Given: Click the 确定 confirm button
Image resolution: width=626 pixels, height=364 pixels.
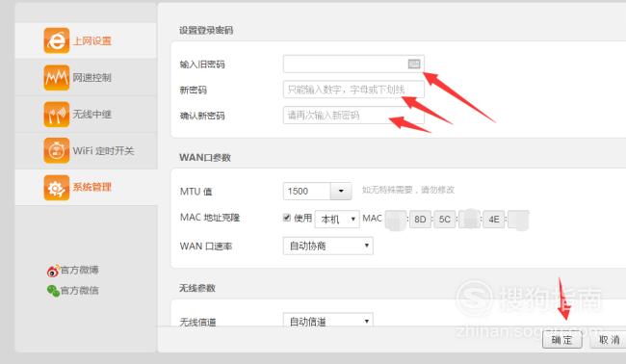Looking at the screenshot, I should [561, 340].
